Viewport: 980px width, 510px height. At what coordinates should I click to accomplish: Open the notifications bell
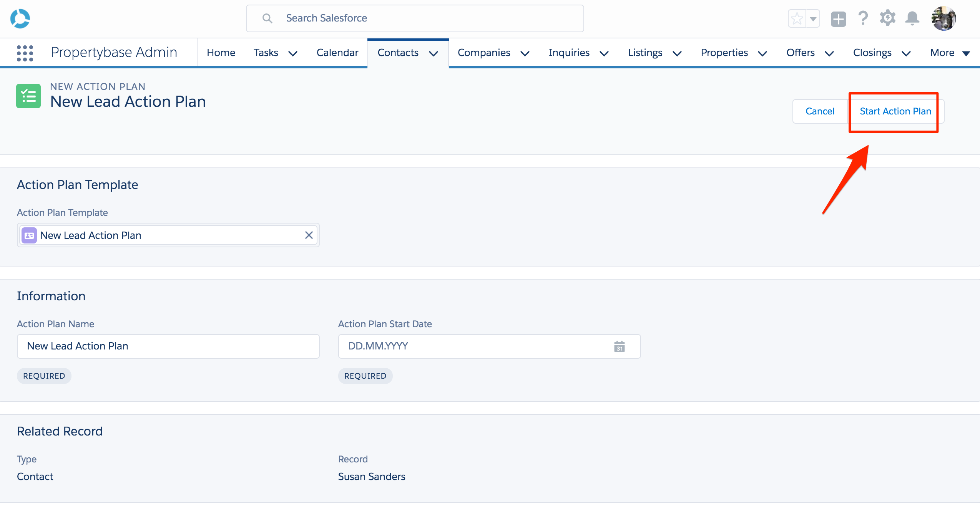[x=912, y=18]
